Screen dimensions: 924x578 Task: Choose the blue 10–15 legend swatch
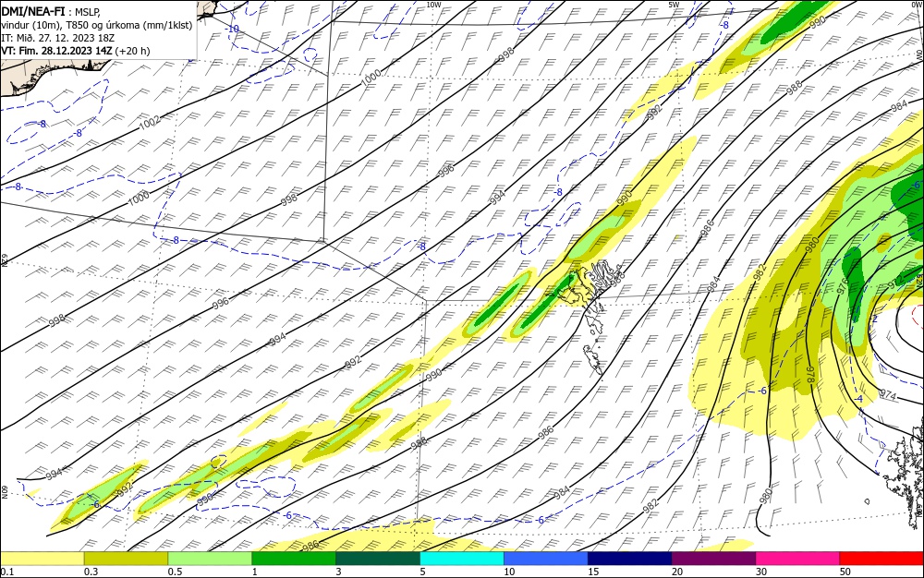(x=546, y=559)
